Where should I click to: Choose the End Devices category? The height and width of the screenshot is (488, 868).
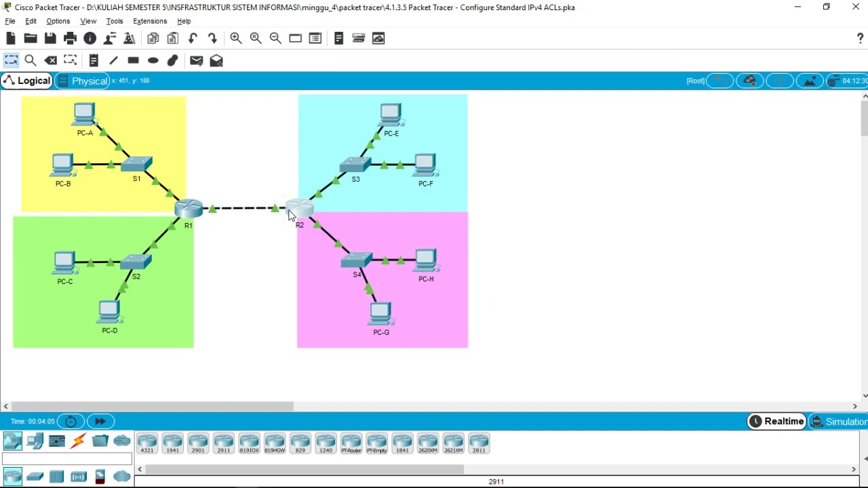click(x=35, y=441)
